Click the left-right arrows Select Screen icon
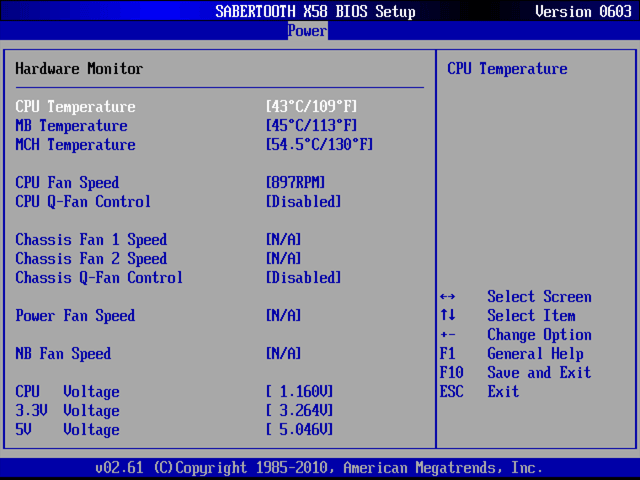Screen dimensions: 640x480 coord(448,297)
